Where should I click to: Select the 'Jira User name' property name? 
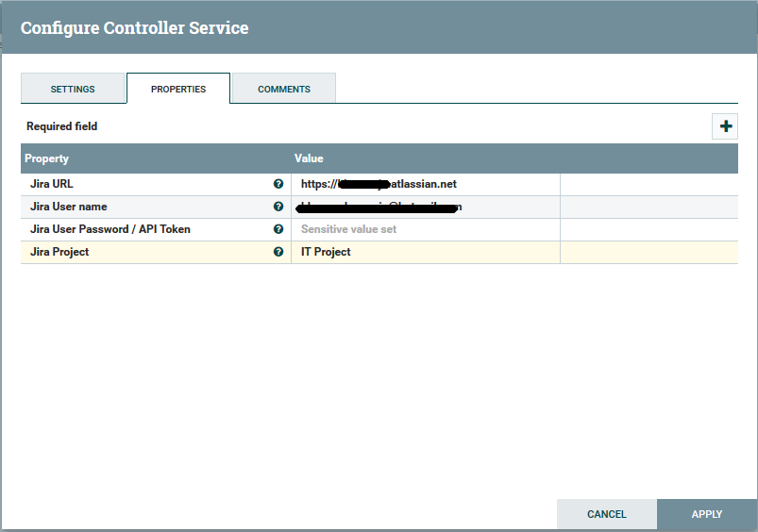point(69,207)
